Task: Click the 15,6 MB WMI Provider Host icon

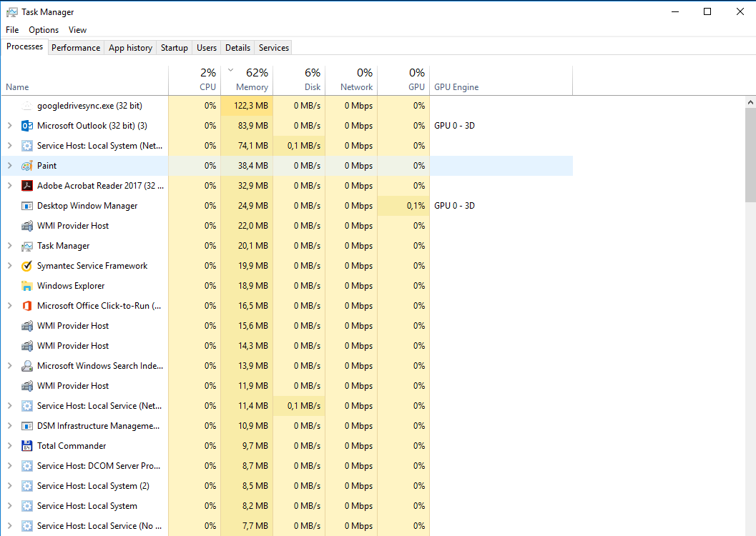Action: tap(27, 326)
